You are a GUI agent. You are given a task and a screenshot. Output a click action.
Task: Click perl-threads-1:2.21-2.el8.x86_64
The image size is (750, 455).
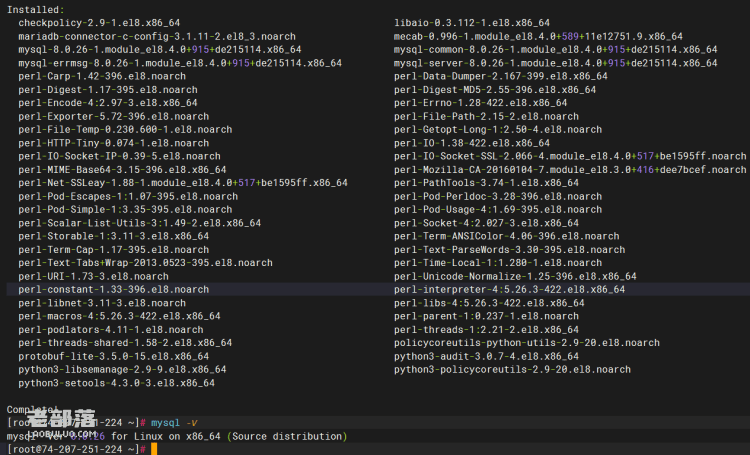click(486, 329)
